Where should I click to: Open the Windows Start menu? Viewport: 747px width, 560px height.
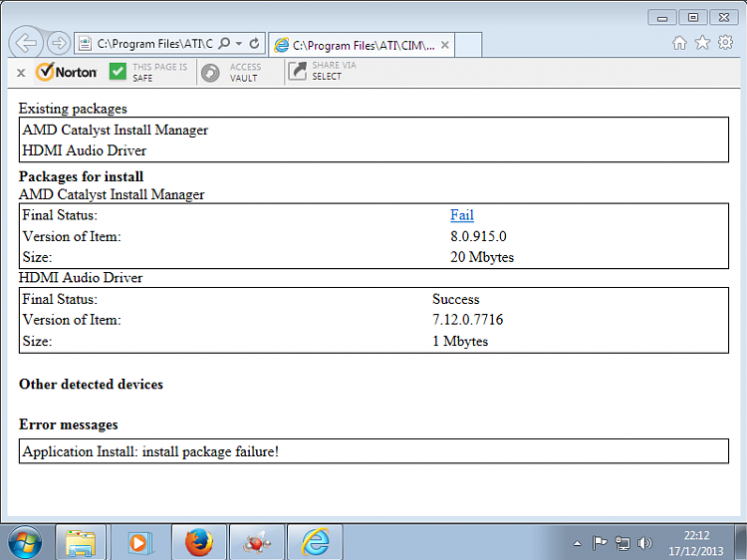[x=25, y=542]
